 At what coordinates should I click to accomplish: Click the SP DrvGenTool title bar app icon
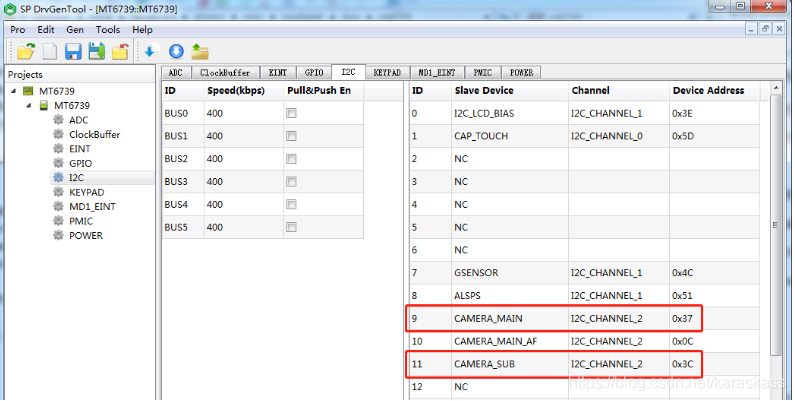(10, 9)
